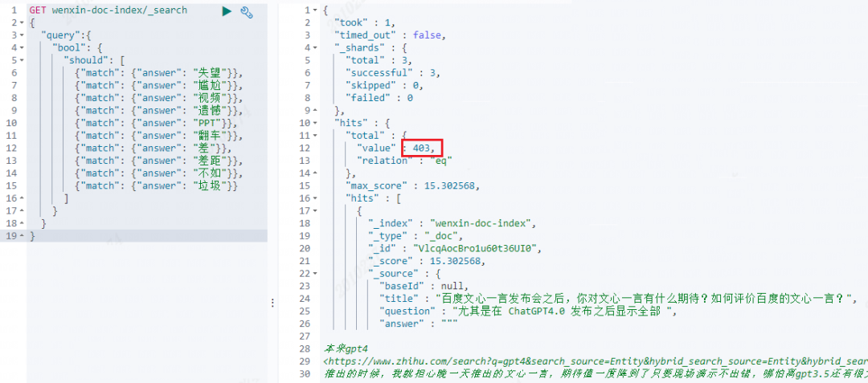This screenshot has width=868, height=383.
Task: Collapse the "total" object on response line 11
Action: [x=314, y=136]
